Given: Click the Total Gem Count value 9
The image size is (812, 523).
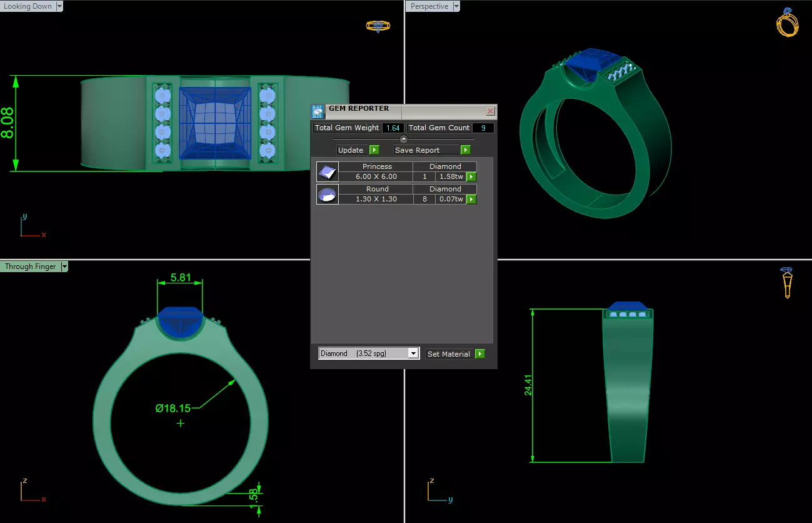Looking at the screenshot, I should pos(483,128).
